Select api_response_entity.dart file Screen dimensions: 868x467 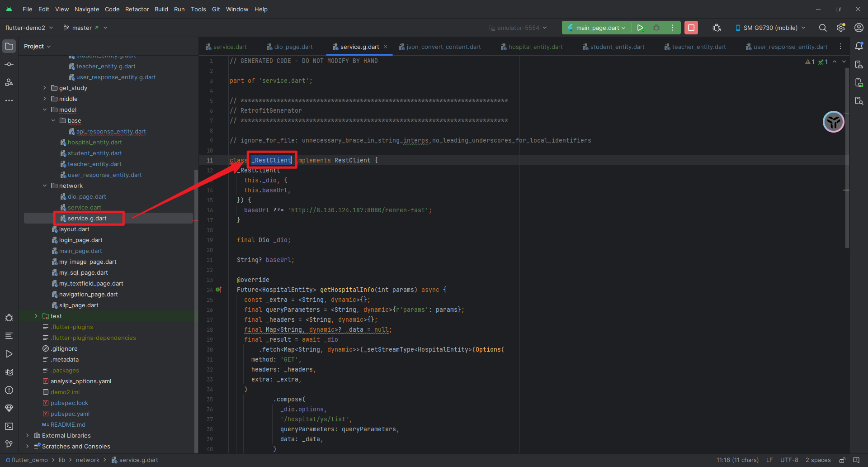(x=111, y=131)
